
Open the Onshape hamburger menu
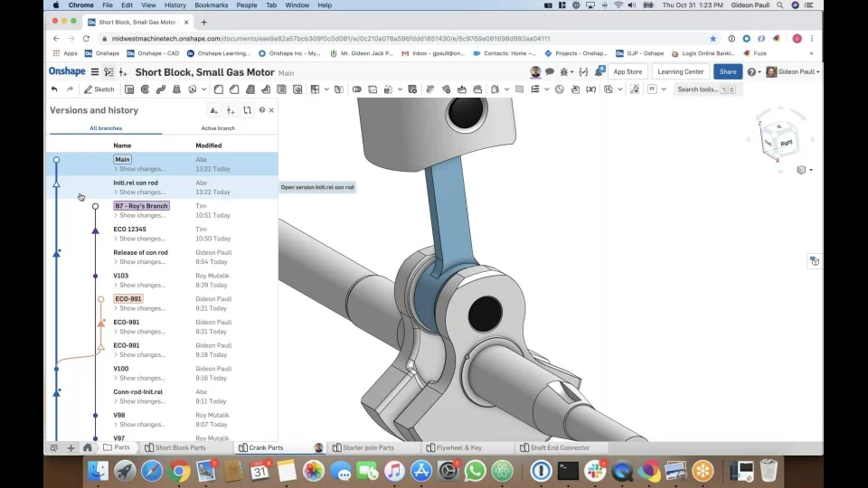pos(95,72)
